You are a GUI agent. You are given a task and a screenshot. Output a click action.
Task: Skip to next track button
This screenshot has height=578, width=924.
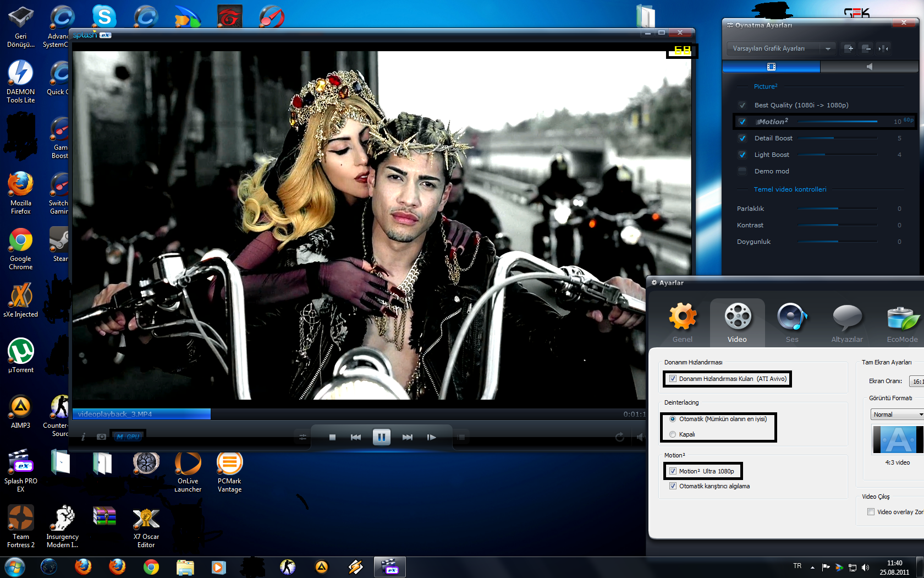coord(407,437)
